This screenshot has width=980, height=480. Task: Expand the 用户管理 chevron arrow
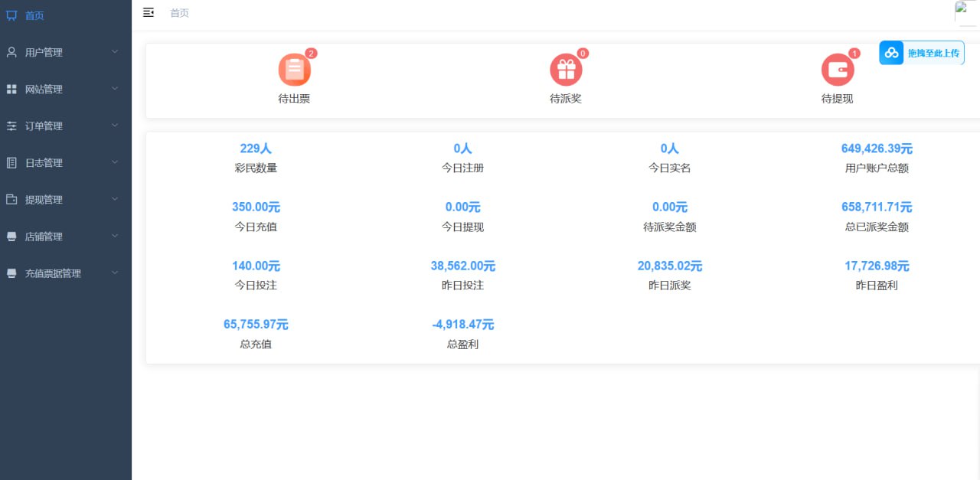(115, 52)
